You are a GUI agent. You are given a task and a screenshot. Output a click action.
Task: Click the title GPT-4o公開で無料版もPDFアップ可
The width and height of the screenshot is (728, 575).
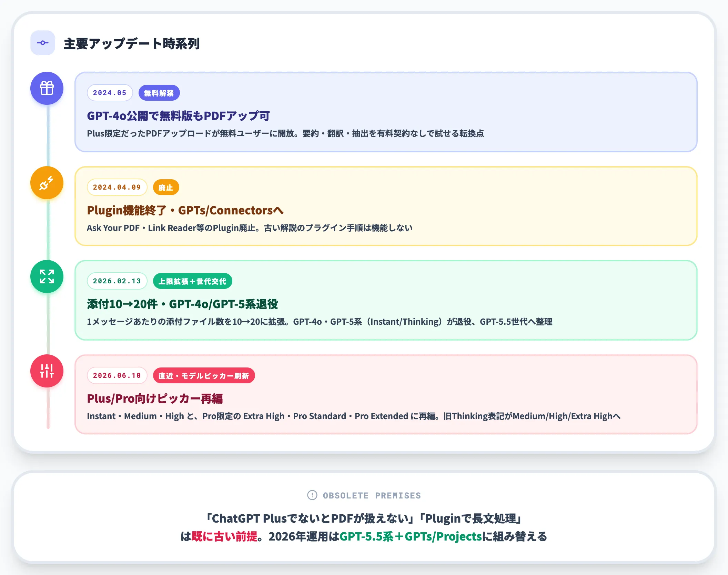178,116
